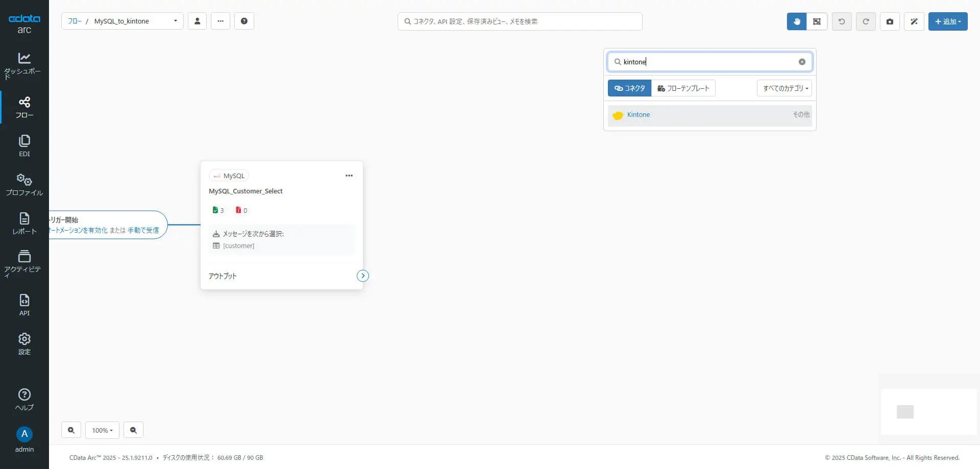Select the Kintone connector result
980x469 pixels.
coord(709,115)
